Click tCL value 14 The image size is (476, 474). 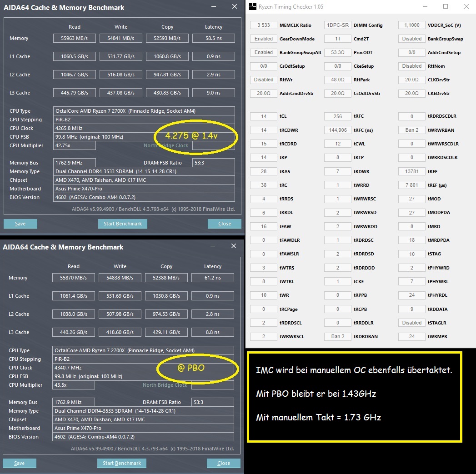[x=264, y=116]
